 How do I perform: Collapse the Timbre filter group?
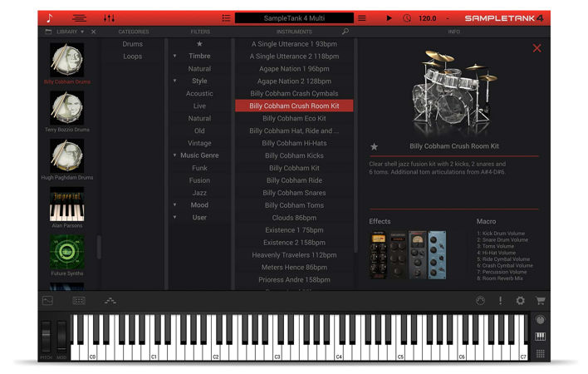tap(175, 57)
